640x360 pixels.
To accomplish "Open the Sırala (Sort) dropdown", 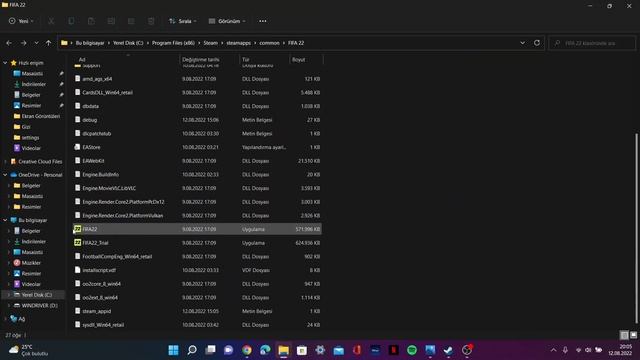I will click(x=182, y=21).
